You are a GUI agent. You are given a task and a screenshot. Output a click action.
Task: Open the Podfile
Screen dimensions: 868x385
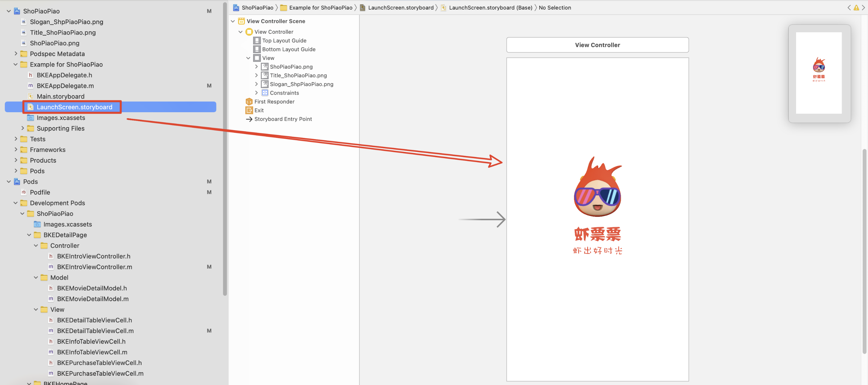click(40, 192)
